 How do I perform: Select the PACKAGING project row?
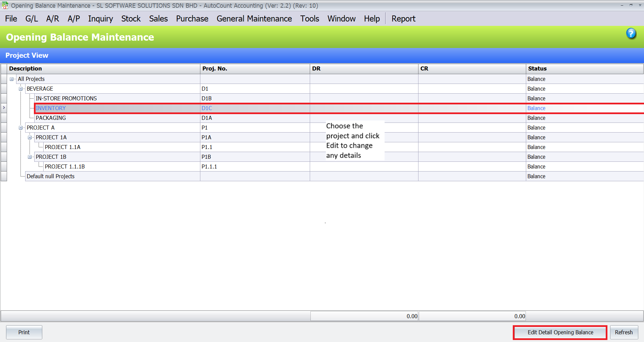(51, 118)
